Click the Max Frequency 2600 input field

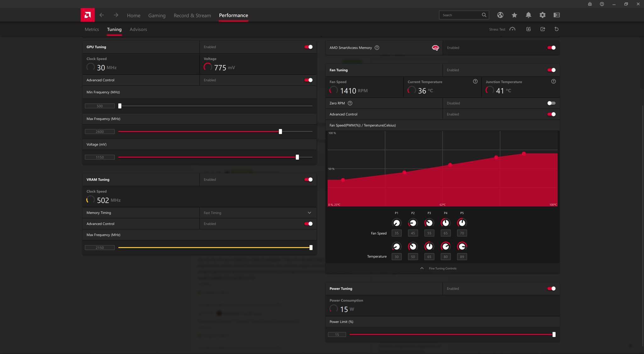100,132
